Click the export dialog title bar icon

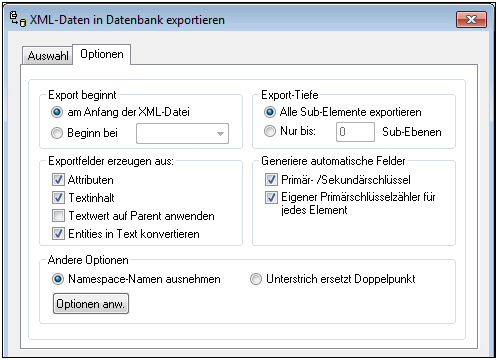[x=18, y=19]
